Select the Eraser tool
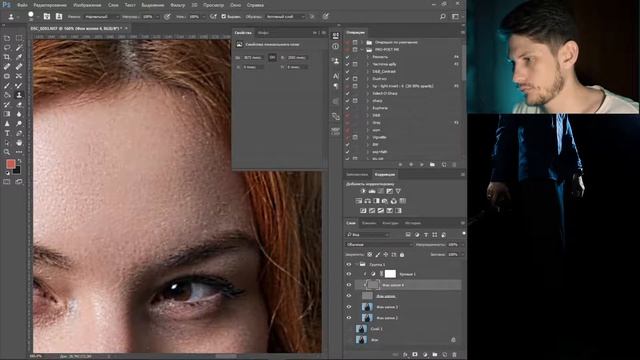 point(19,104)
